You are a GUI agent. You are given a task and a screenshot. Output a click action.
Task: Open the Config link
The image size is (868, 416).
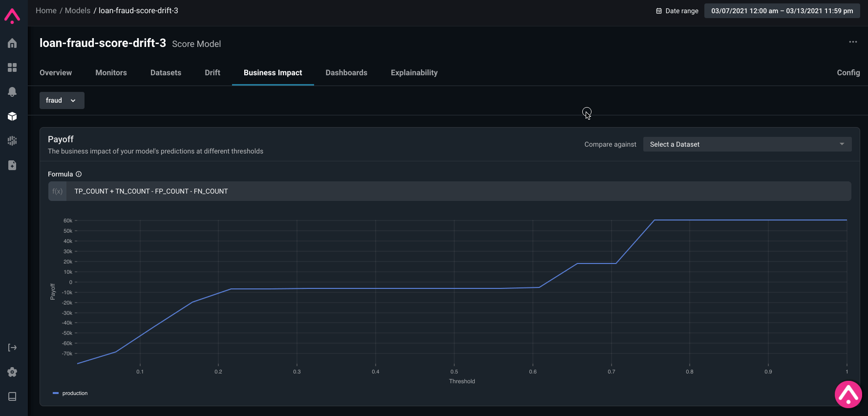tap(848, 72)
